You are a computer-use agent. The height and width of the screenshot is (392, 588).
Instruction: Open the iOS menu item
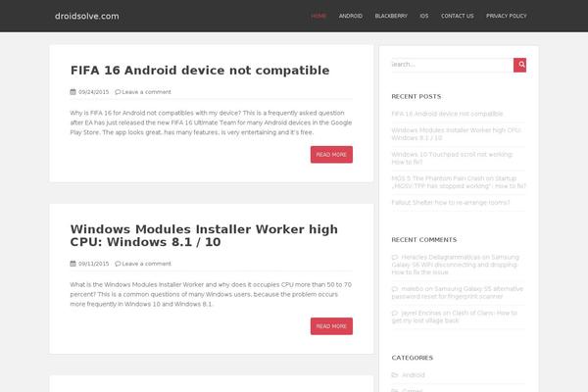[424, 16]
